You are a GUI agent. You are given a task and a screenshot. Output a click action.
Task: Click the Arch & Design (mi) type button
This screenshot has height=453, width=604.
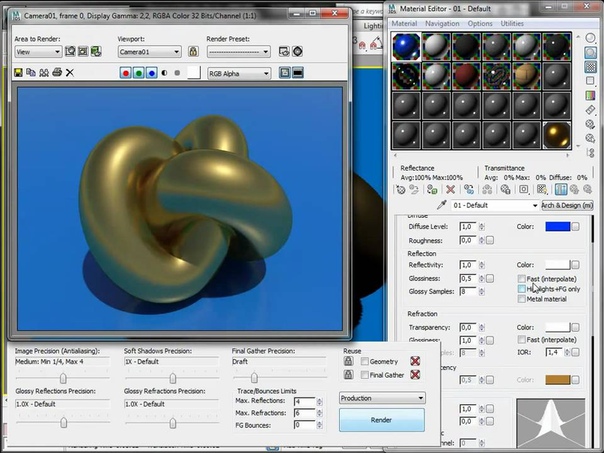[x=567, y=205]
